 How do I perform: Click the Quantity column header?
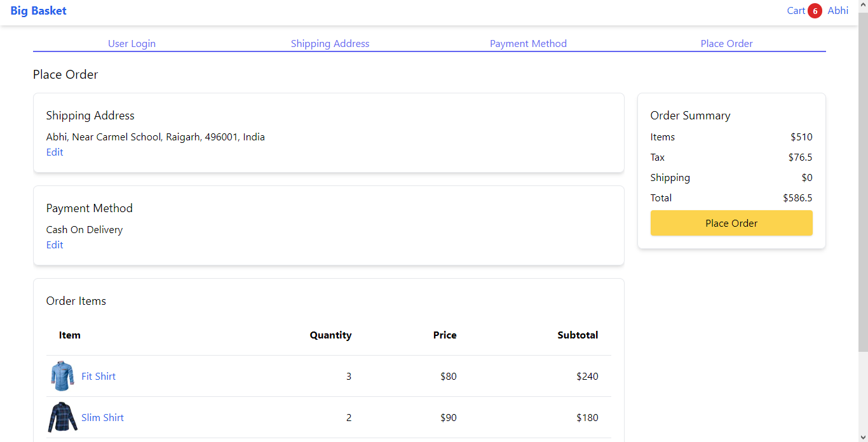tap(330, 335)
